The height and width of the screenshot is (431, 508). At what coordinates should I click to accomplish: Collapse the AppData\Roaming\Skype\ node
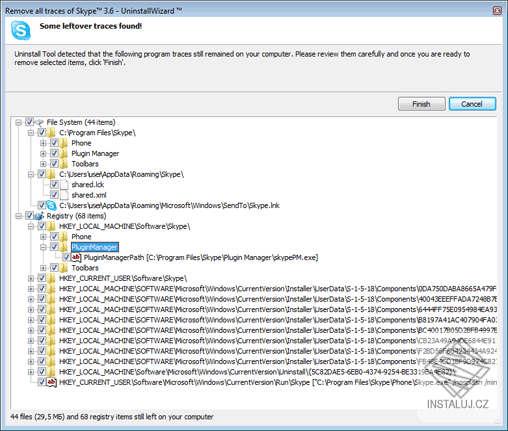(x=31, y=174)
